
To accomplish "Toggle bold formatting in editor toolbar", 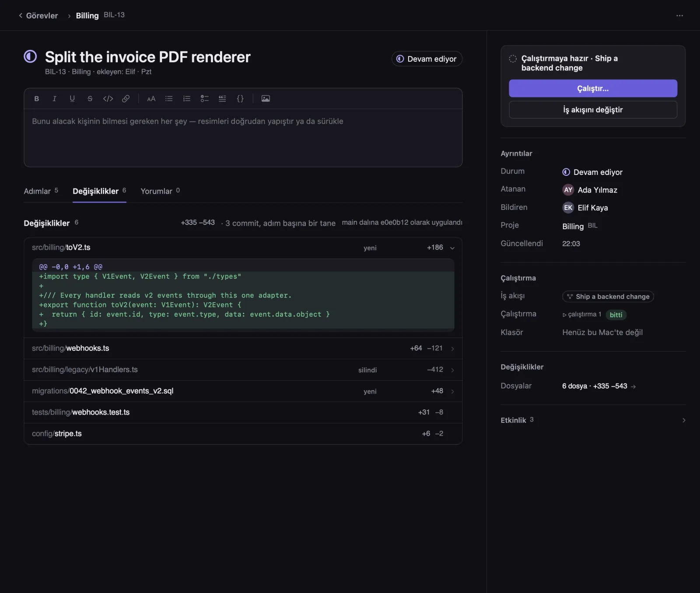I will [37, 99].
